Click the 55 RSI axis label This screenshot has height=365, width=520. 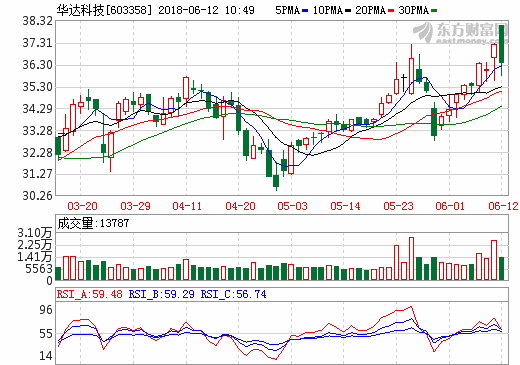pos(46,334)
